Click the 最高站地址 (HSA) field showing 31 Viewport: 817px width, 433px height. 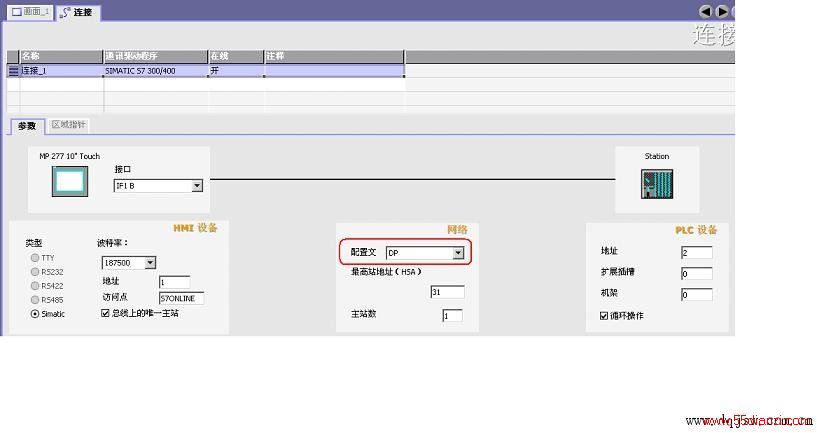point(448,292)
